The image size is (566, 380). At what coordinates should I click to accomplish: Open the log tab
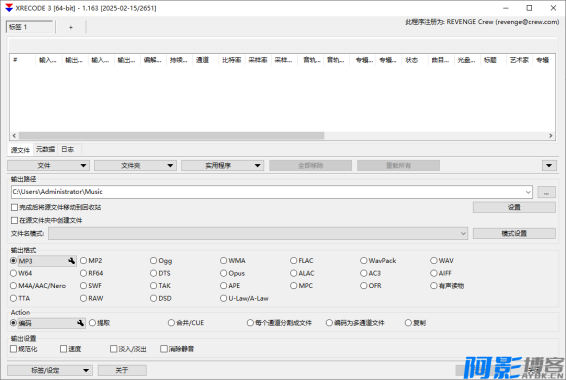68,149
